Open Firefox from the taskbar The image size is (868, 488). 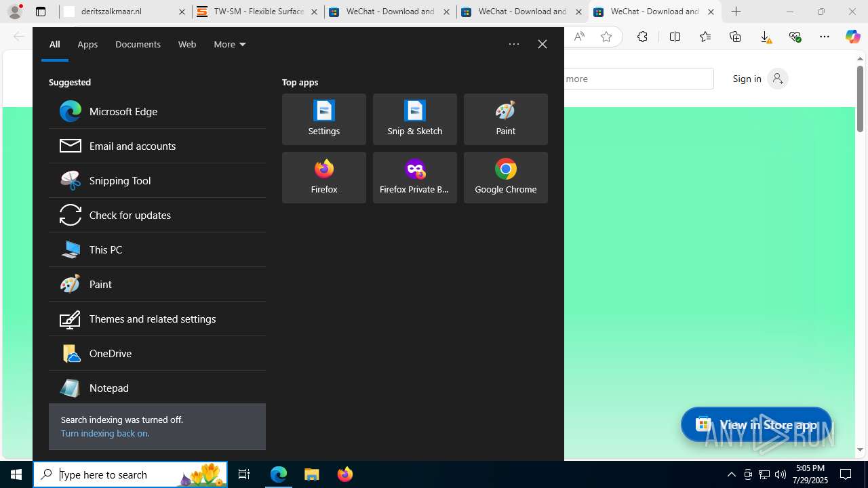coord(345,474)
